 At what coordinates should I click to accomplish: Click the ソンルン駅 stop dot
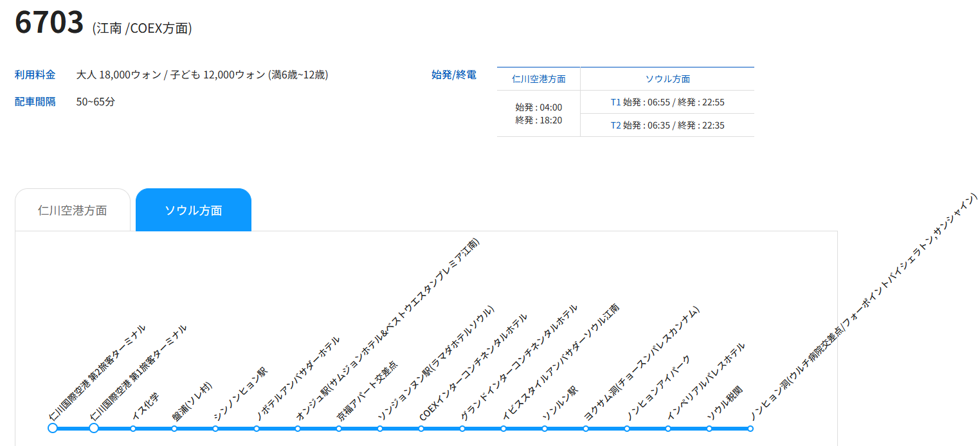pos(545,429)
